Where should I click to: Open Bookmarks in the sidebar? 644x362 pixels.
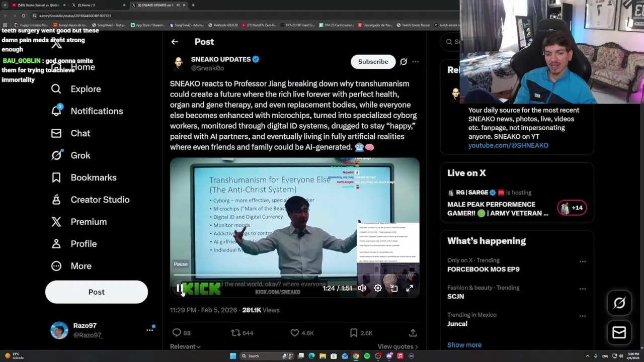(84, 177)
